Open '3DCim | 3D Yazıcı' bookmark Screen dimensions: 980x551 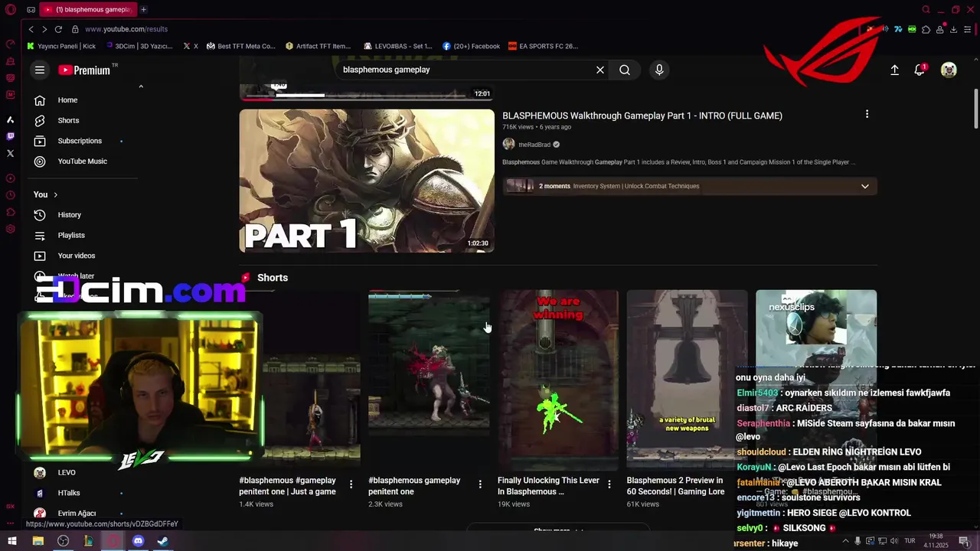tap(139, 46)
